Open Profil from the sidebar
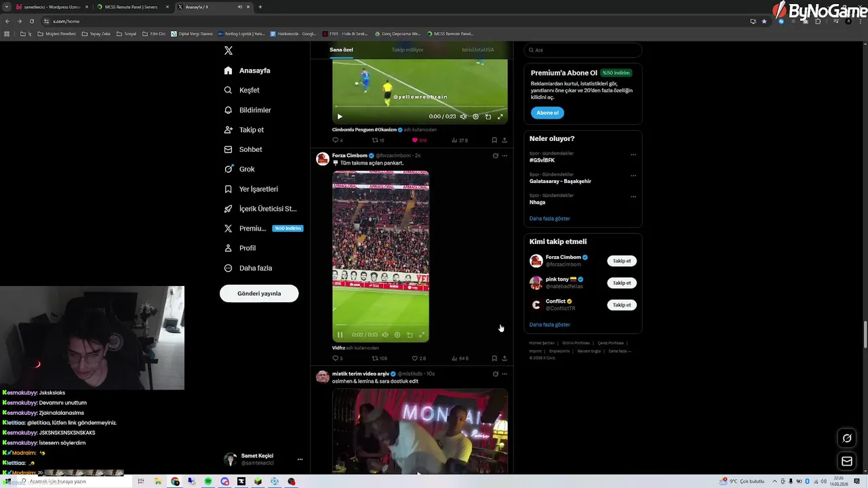The image size is (868, 488). (x=239, y=248)
